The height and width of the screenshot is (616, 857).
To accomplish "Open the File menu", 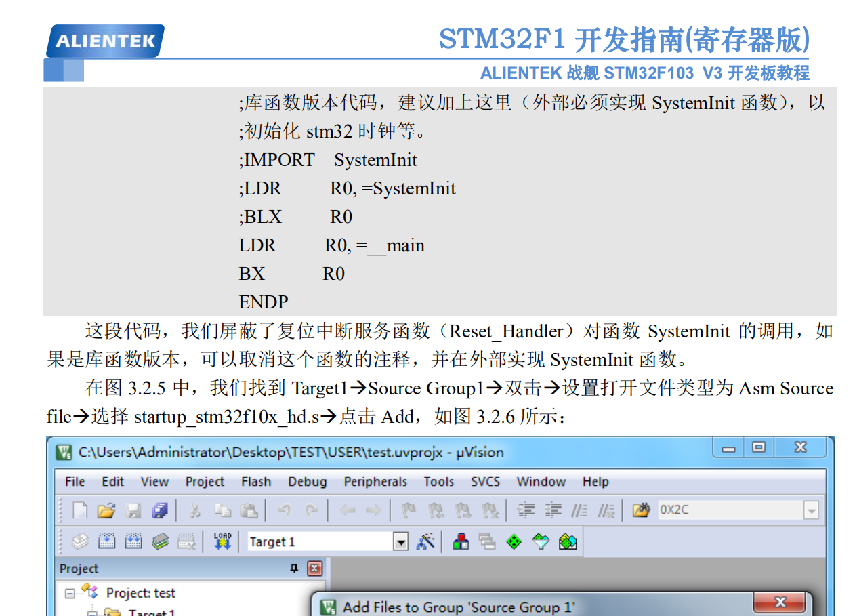I will [75, 482].
